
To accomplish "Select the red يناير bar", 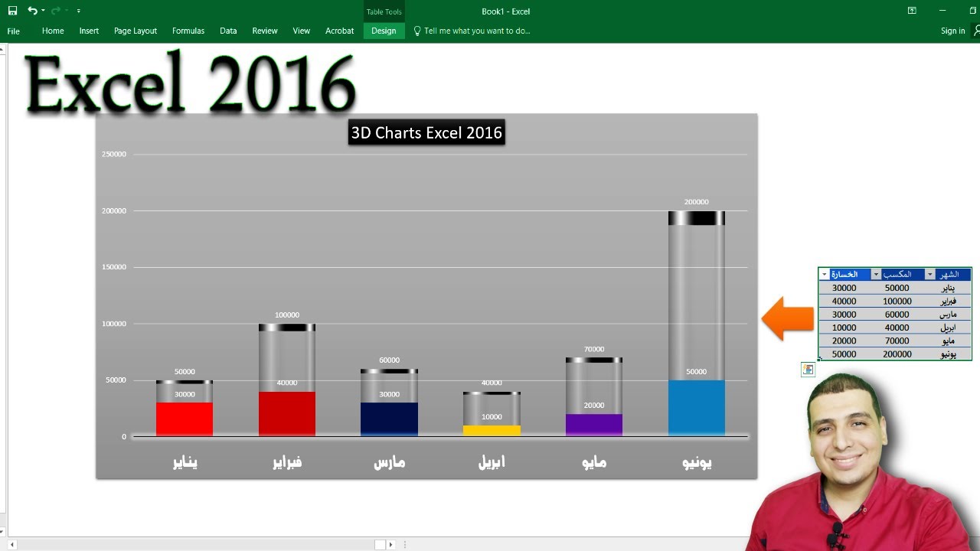I will pyautogui.click(x=185, y=419).
